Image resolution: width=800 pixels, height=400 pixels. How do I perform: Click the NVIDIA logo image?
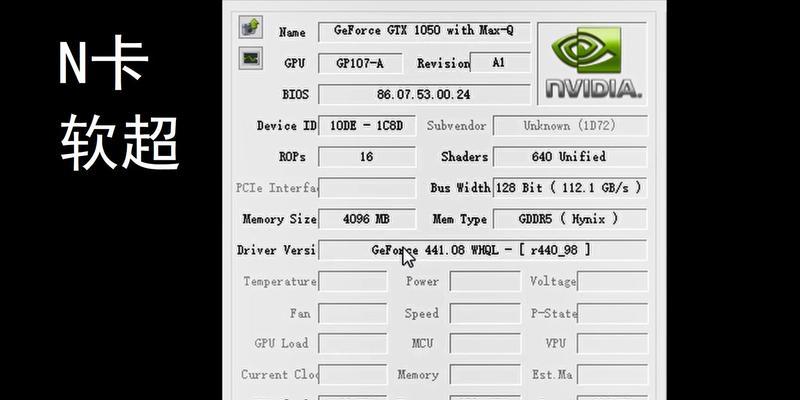tap(592, 63)
